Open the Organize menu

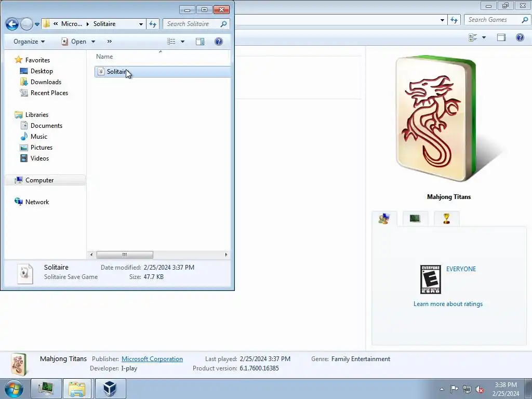29,42
